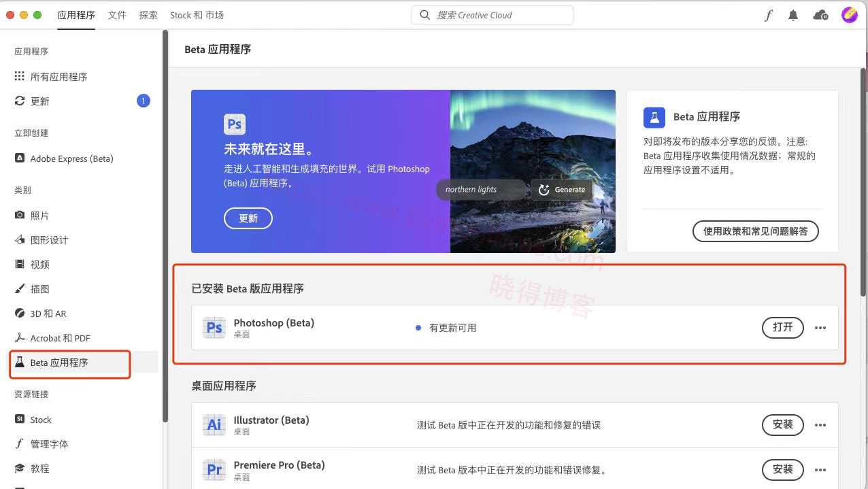Image resolution: width=868 pixels, height=489 pixels.
Task: Click the film icon beside 视频
Action: (20, 264)
